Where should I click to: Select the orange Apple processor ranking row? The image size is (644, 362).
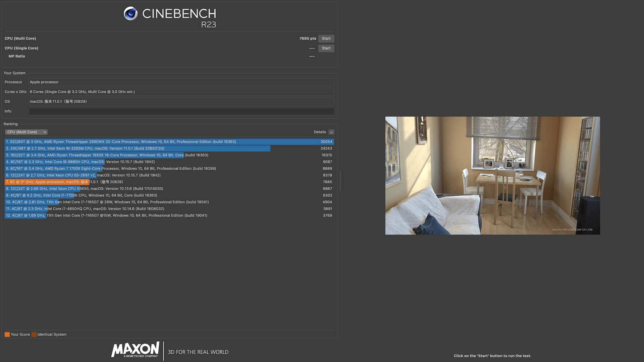click(169, 182)
